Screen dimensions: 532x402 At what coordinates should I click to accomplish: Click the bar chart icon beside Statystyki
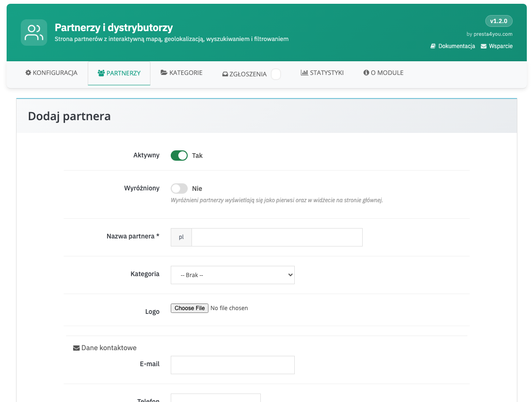click(304, 73)
